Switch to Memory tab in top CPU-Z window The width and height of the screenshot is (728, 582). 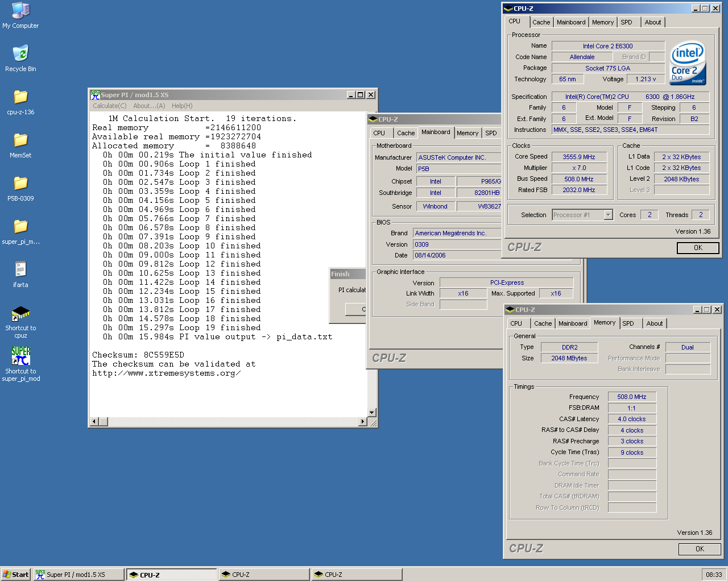(603, 22)
